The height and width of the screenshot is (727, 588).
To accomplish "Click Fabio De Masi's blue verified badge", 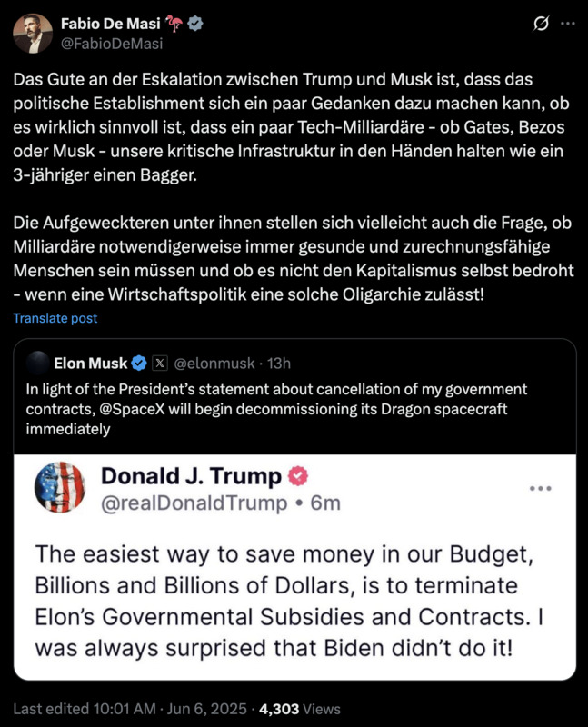I will pos(194,23).
